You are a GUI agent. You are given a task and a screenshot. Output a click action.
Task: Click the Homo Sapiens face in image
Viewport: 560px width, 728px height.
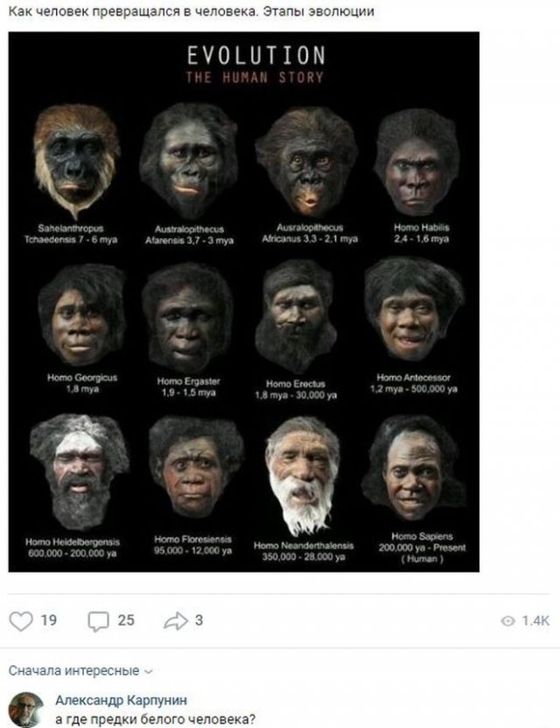pyautogui.click(x=412, y=469)
